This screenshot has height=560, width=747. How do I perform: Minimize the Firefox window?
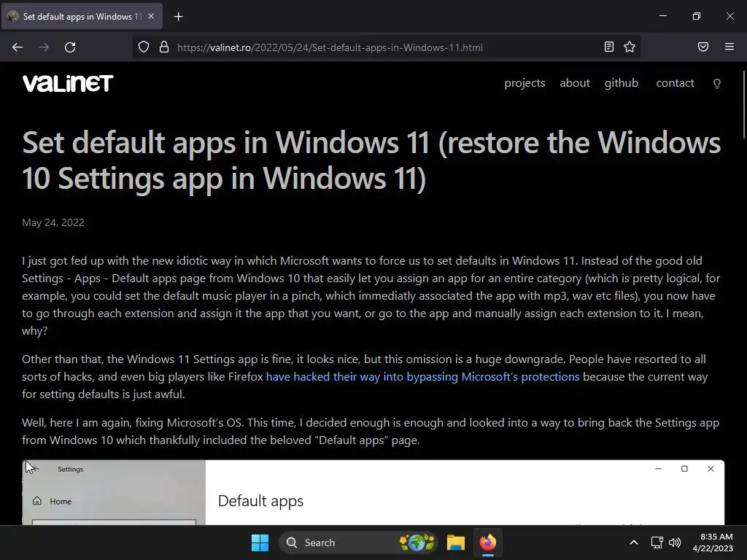coord(662,16)
